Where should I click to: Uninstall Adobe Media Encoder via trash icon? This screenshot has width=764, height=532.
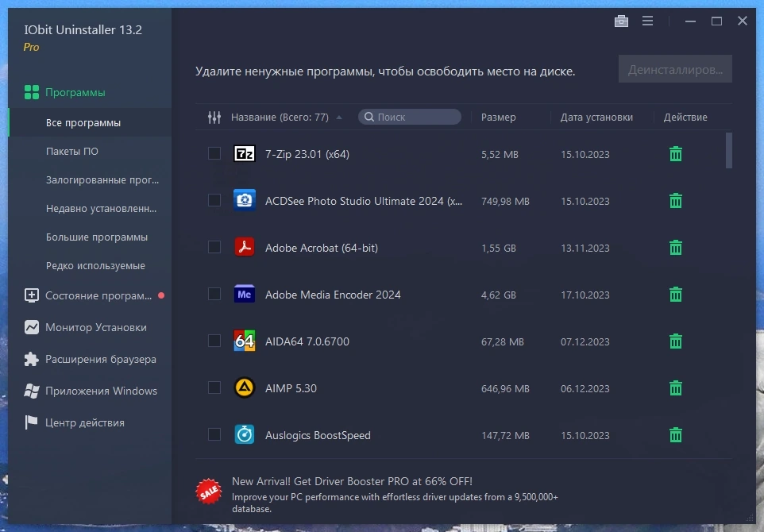point(675,295)
